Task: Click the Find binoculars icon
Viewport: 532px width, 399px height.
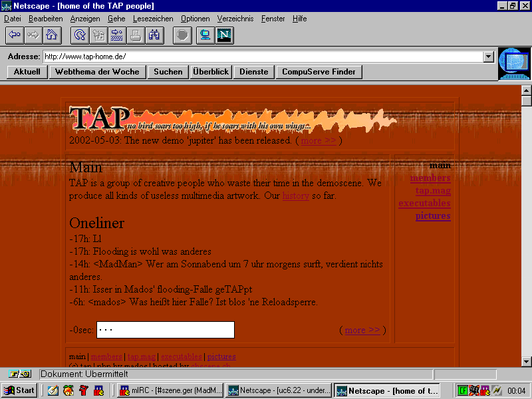Action: pos(154,35)
